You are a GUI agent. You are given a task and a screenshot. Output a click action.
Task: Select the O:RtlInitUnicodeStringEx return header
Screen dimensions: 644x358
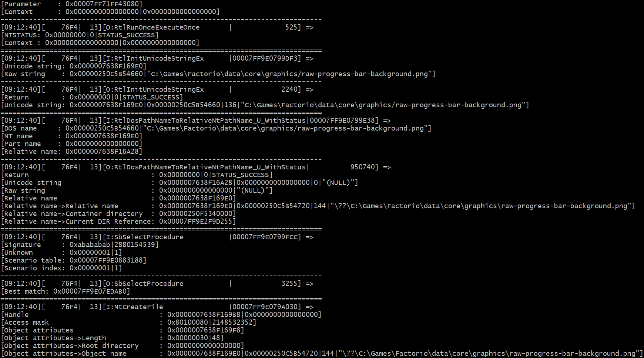[x=157, y=89]
